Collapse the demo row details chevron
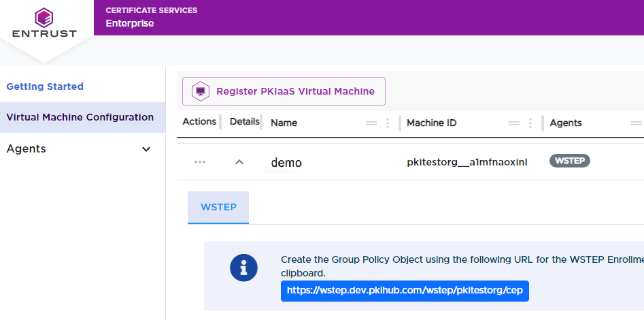644x320 pixels. (239, 162)
